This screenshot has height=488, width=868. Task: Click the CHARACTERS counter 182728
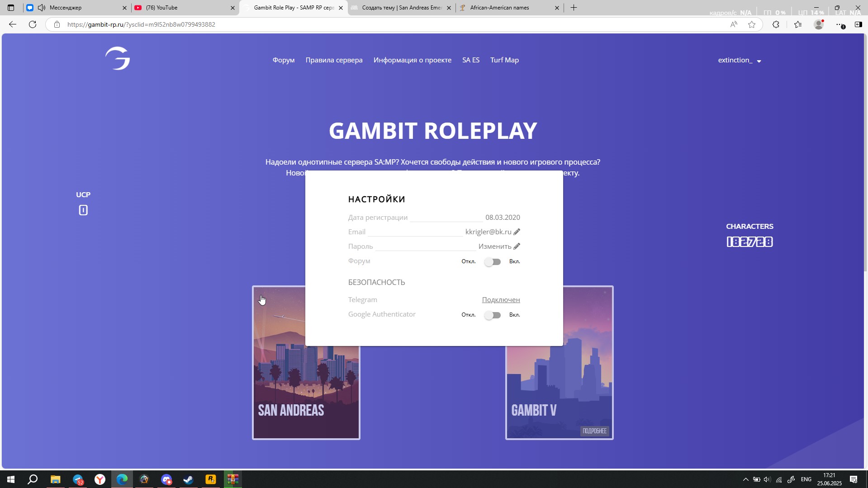pos(749,242)
